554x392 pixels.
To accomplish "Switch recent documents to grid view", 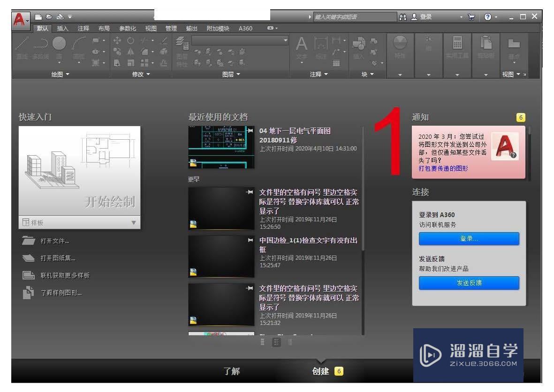I will point(276,342).
